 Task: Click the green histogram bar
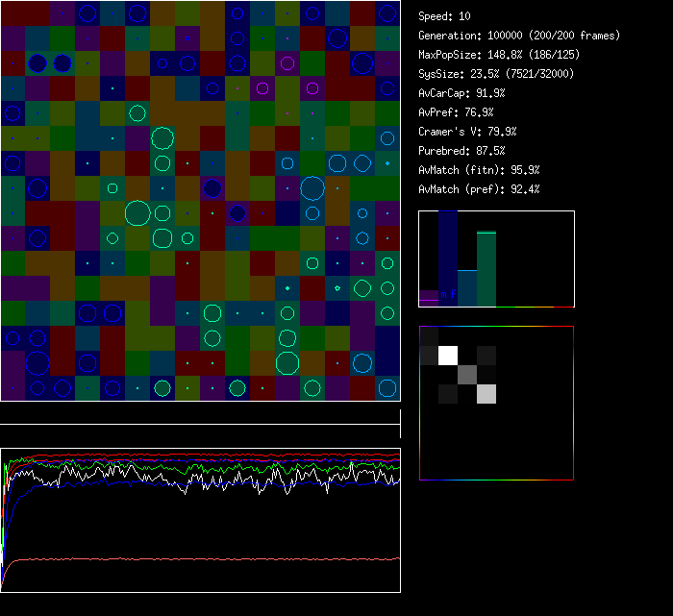coord(486,269)
